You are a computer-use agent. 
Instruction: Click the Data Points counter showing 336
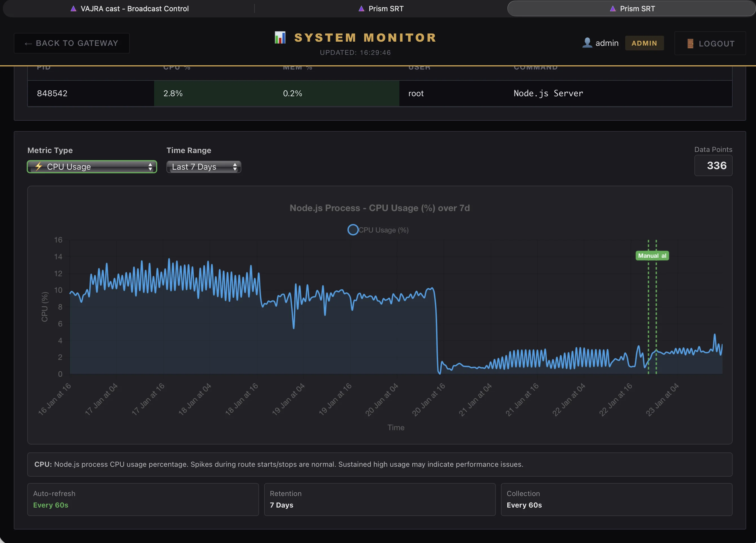tap(713, 165)
